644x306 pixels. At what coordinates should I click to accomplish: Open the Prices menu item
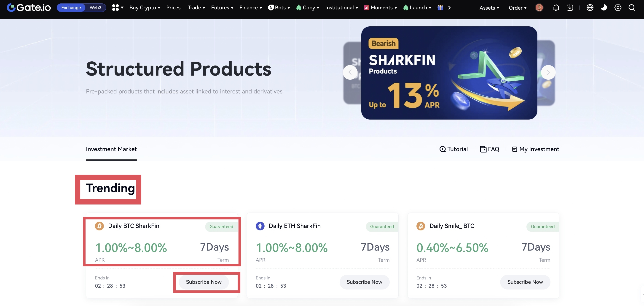click(173, 8)
